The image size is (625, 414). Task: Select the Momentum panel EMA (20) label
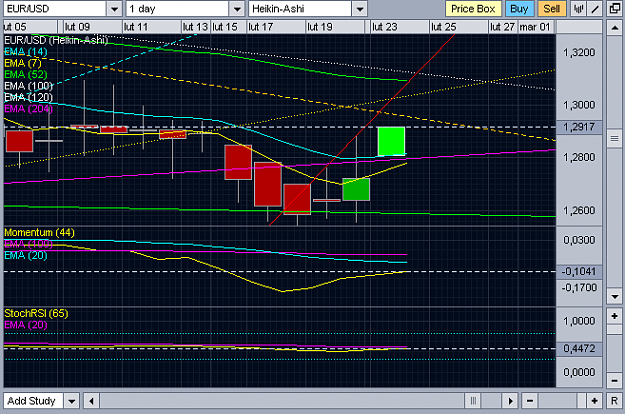pos(26,255)
